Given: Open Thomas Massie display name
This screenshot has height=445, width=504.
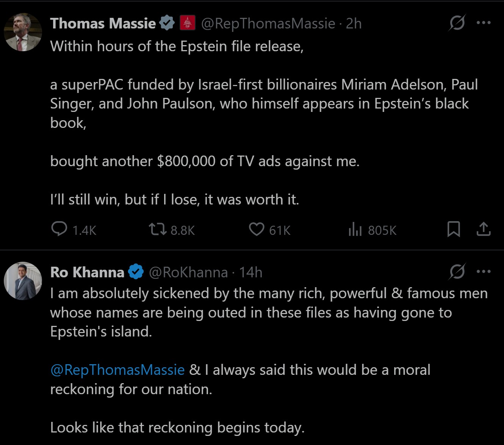Looking at the screenshot, I should coord(103,24).
